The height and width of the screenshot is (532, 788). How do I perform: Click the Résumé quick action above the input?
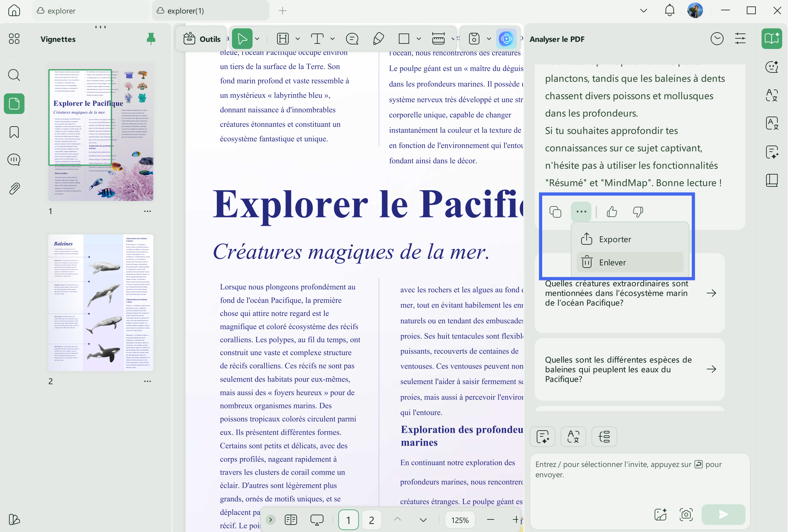pyautogui.click(x=543, y=436)
